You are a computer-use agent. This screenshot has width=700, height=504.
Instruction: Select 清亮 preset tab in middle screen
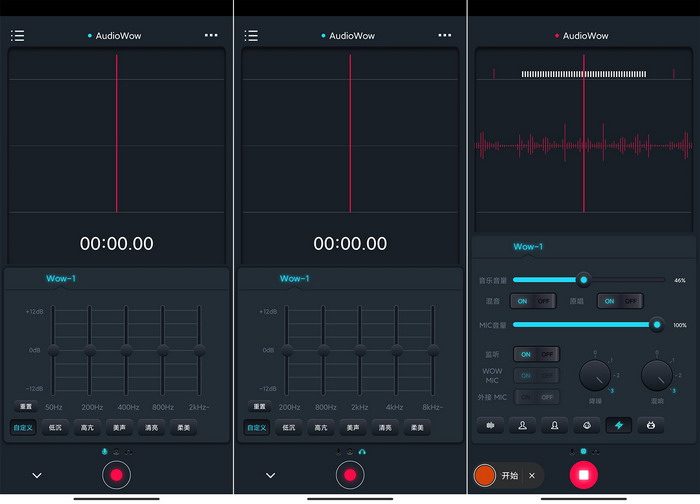385,428
